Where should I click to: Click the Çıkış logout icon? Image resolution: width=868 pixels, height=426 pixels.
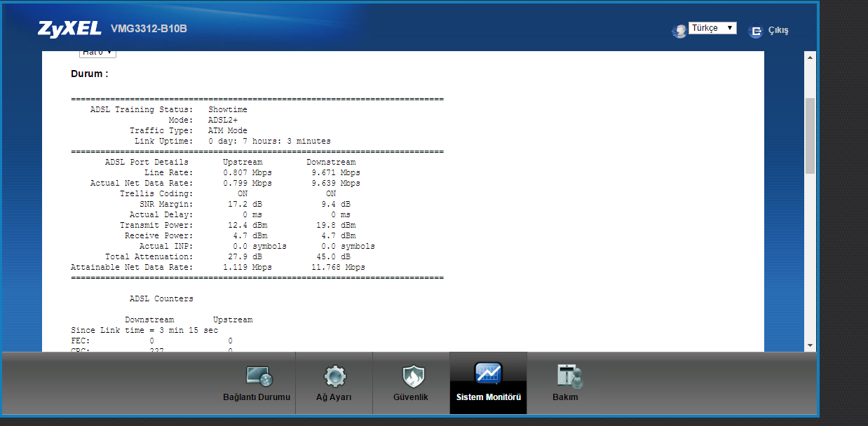(755, 31)
